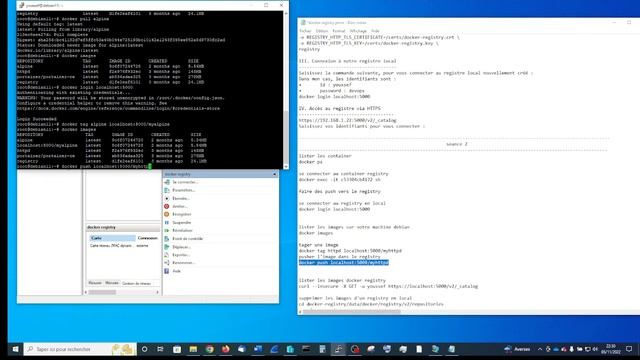
Task: Click the Suspendre pause icon
Action: point(167,222)
